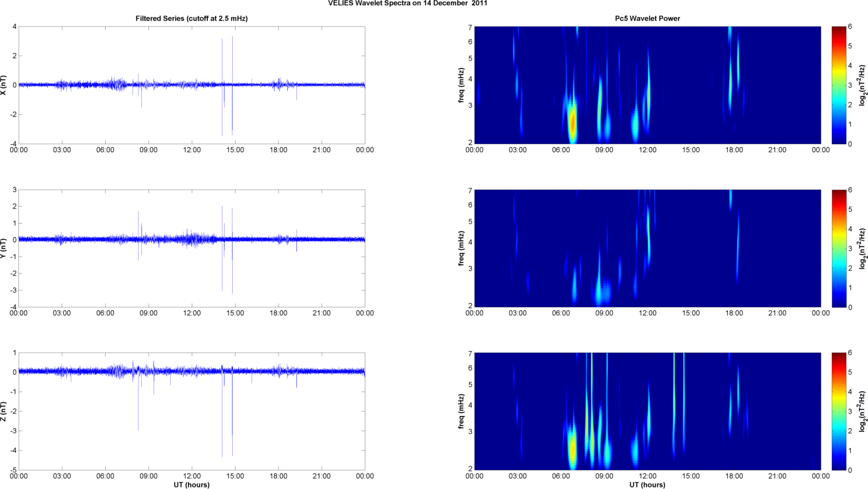Click the log2(nT²/Hz) label beside the Y colorbar

click(862, 248)
